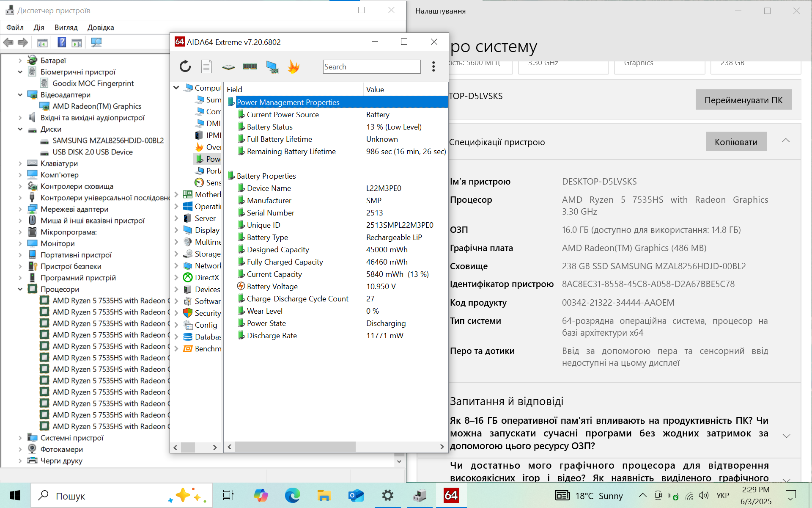Select the Discharge Rate row

point(337,335)
